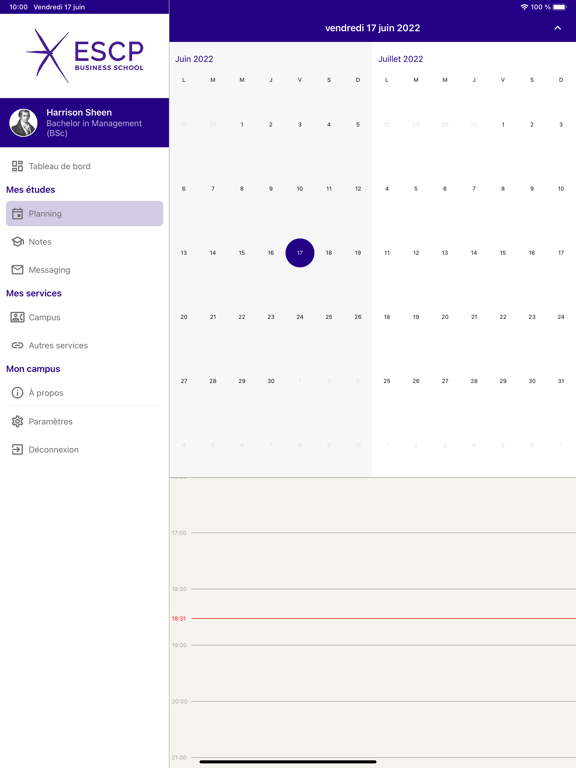Tap Harrison Sheen's profile avatar
Viewport: 576px width, 768px height.
[x=23, y=122]
